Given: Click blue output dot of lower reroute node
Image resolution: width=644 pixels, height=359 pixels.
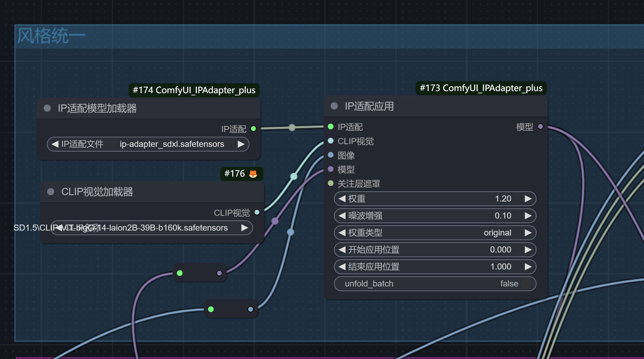Looking at the screenshot, I should tap(250, 309).
